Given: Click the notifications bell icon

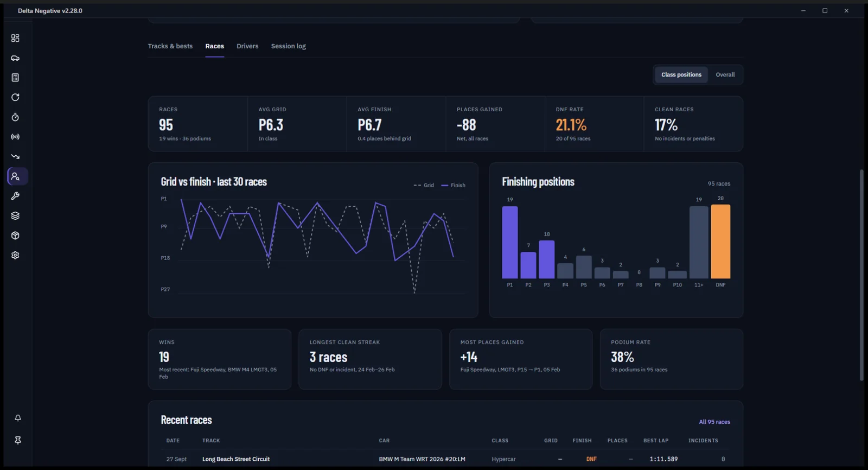Looking at the screenshot, I should pyautogui.click(x=18, y=418).
